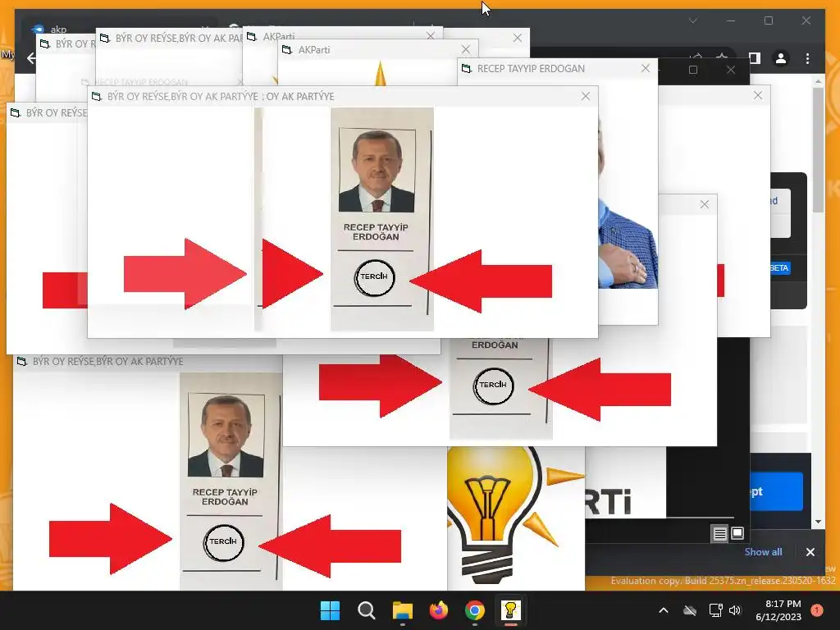Open the Windows Start menu
Screen dimensions: 840x630
(x=330, y=610)
